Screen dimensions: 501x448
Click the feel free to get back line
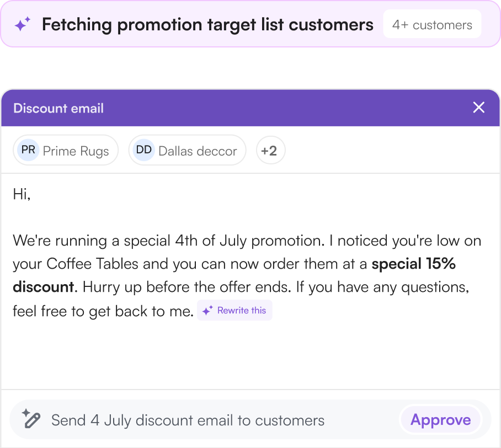103,311
